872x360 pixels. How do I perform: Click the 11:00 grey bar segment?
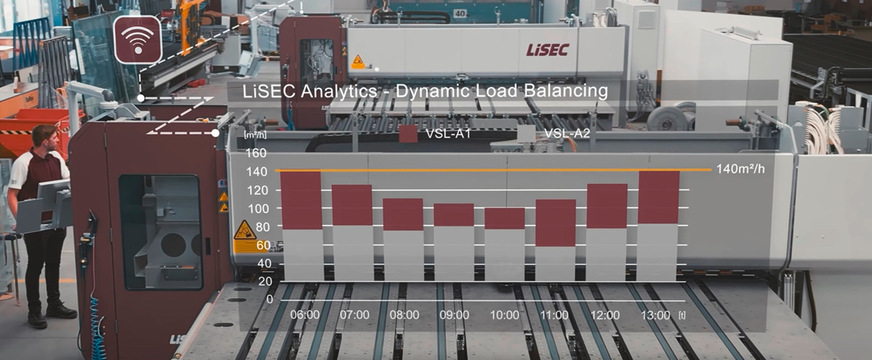point(555,264)
